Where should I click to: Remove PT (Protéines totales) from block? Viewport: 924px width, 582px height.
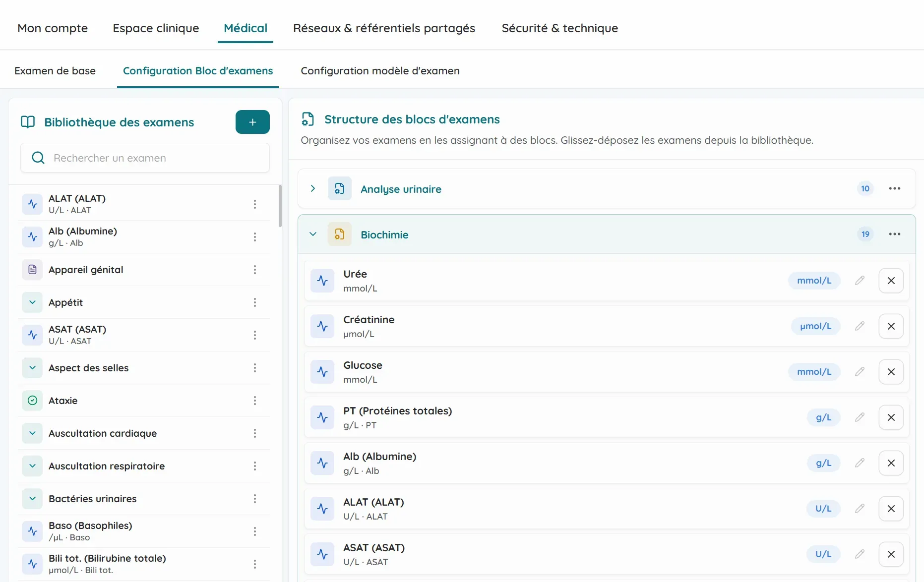coord(891,417)
